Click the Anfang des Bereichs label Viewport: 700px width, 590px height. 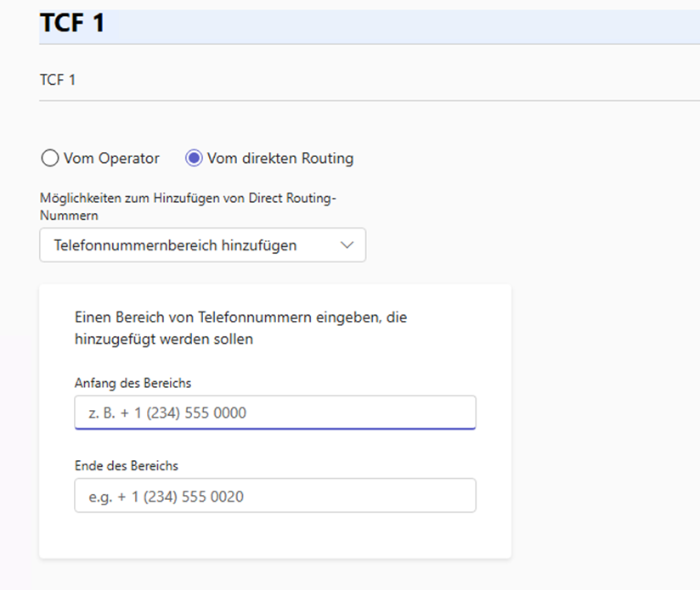pos(133,383)
